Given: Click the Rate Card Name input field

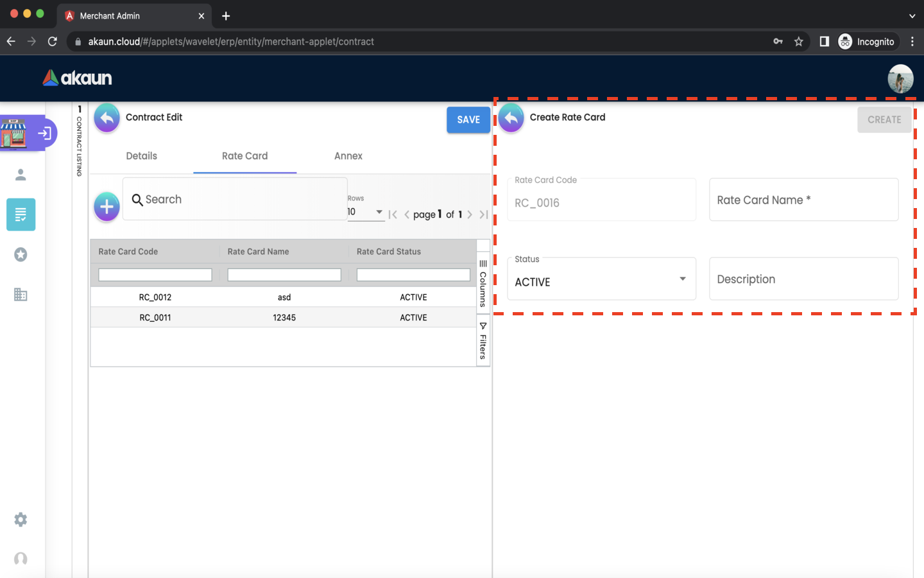Looking at the screenshot, I should (x=803, y=200).
